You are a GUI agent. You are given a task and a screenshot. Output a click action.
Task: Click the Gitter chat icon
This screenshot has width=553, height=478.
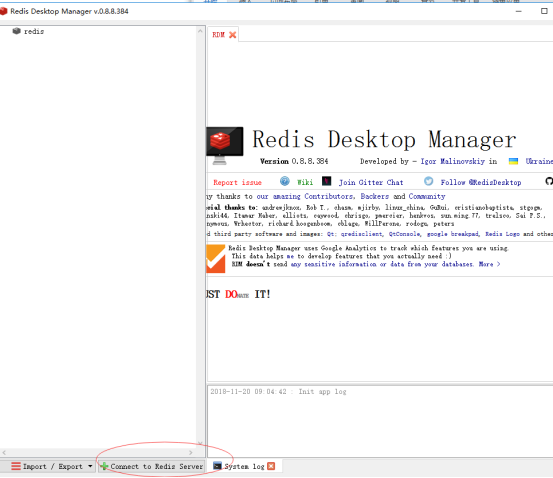327,181
